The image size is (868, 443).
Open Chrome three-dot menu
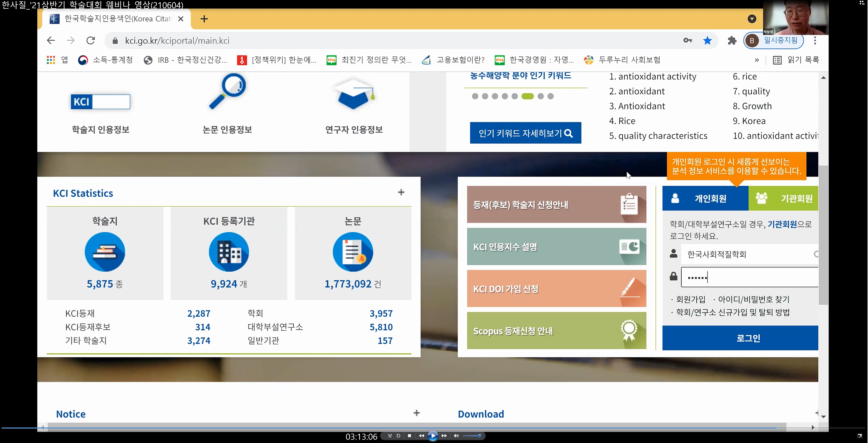tap(815, 40)
